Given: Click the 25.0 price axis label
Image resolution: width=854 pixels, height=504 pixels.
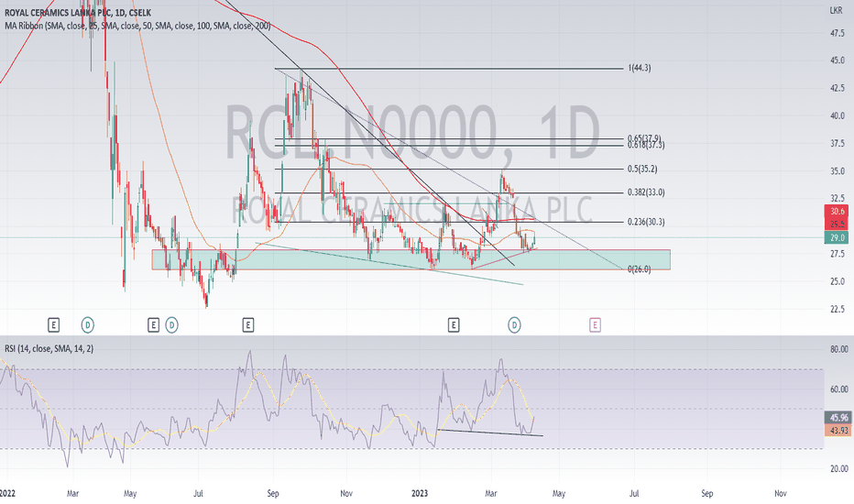Looking at the screenshot, I should coord(838,281).
